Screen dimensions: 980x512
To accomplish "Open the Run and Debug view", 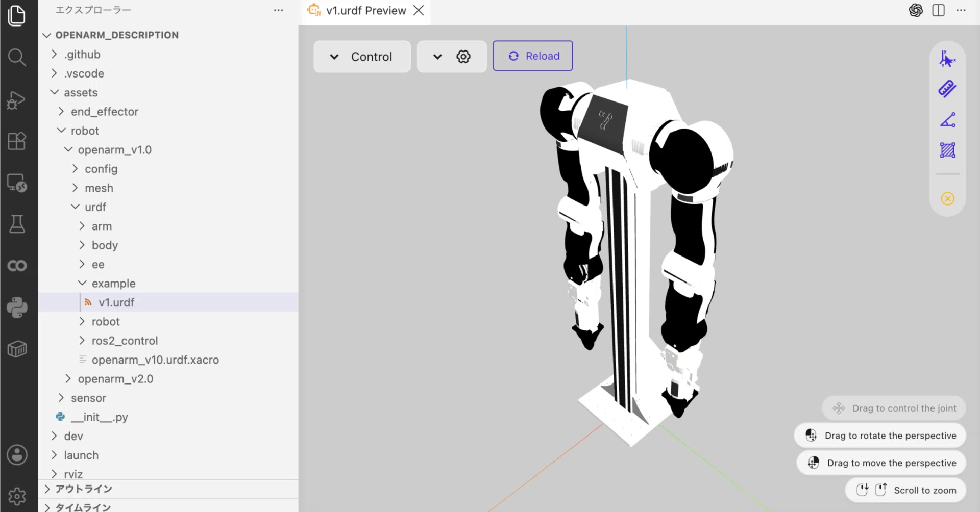I will [x=17, y=99].
